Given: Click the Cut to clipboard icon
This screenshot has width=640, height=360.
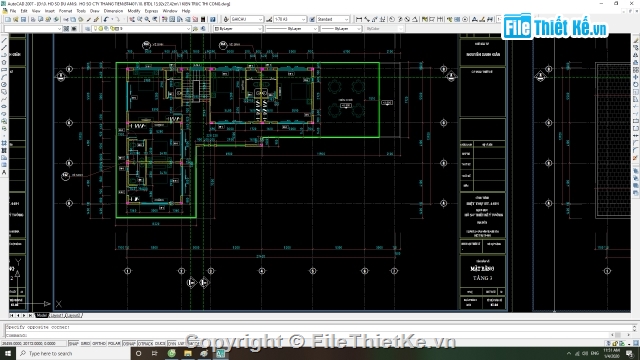Looking at the screenshot, I should (65, 19).
